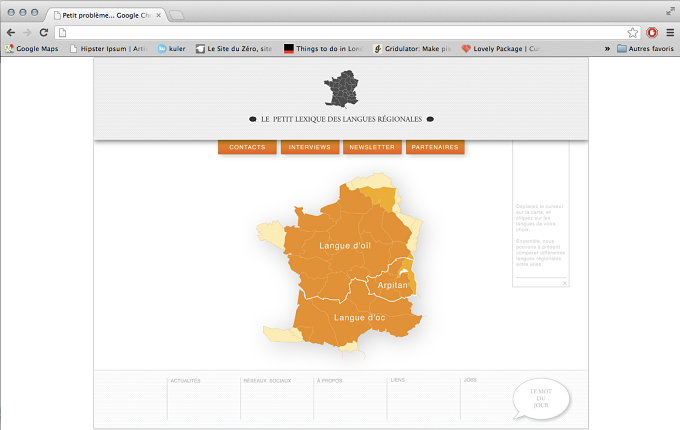
Task: Click the Jobs footer heading
Action: 470,380
